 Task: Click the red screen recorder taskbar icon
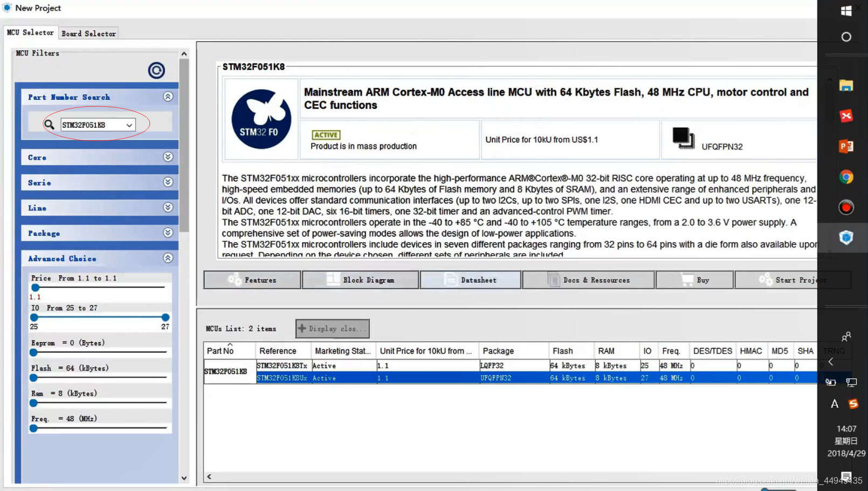846,207
